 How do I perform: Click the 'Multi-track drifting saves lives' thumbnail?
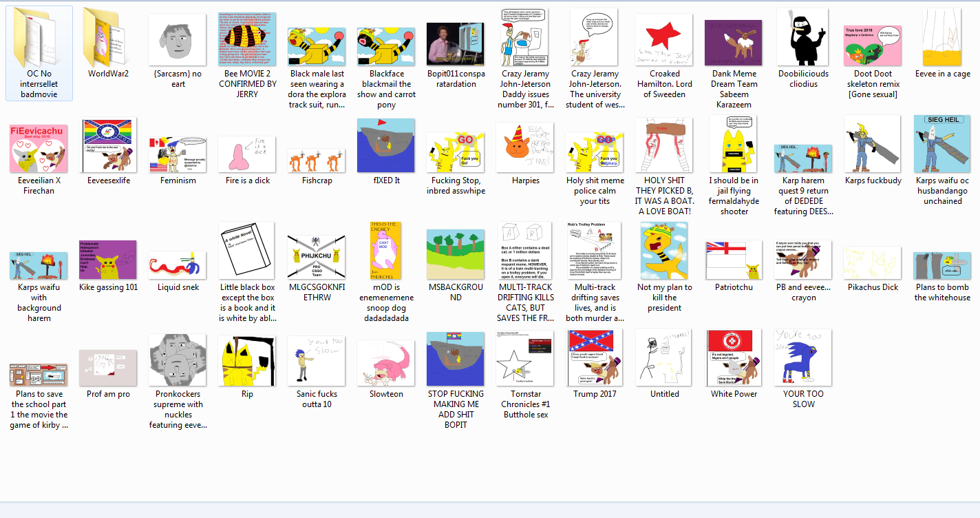[x=595, y=251]
